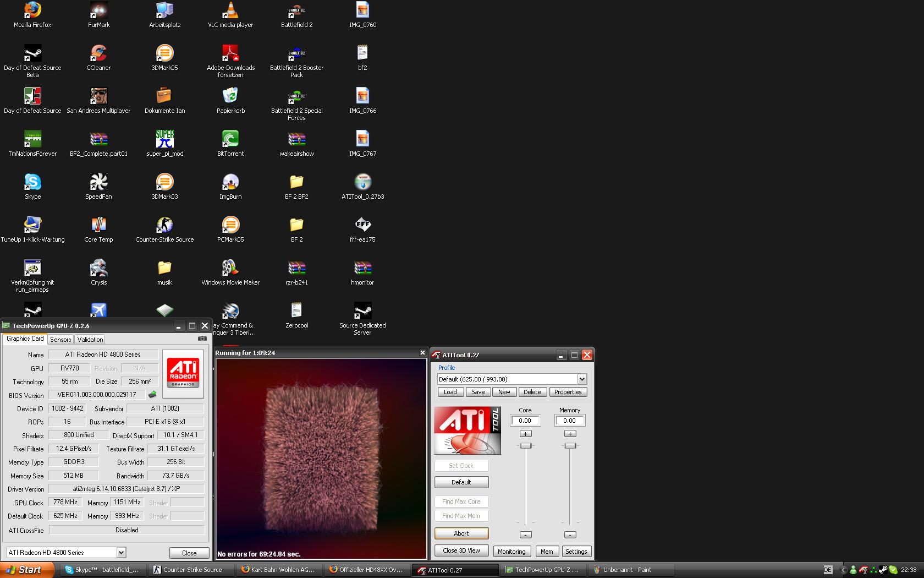Click the Memory clock offset field
Screen dimensions: 924x578
pos(570,421)
